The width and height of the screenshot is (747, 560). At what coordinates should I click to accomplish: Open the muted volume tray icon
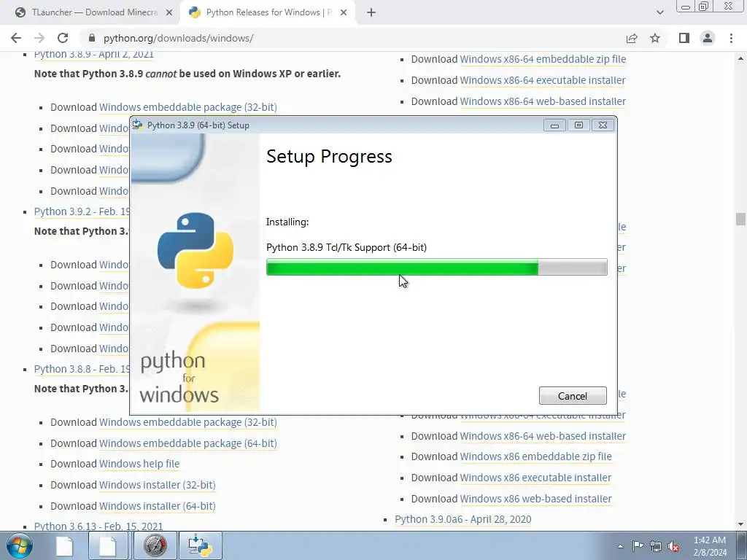[673, 546]
